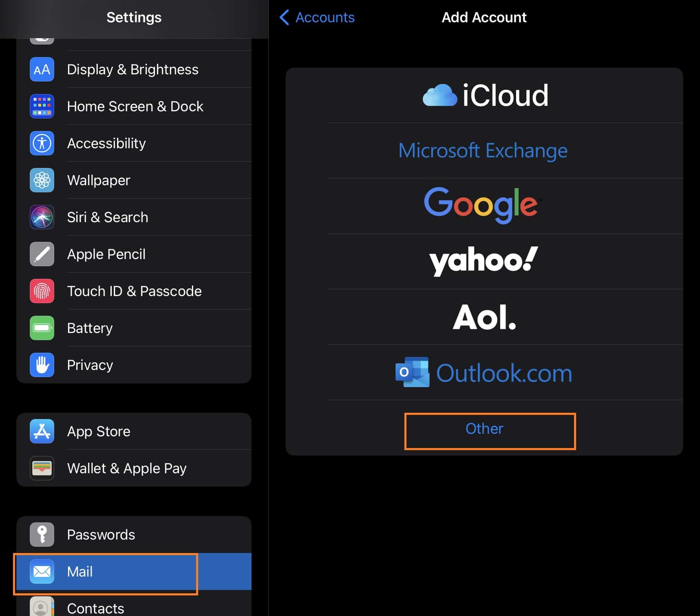Select iCloud as account provider
Viewport: 700px width, 616px height.
pyautogui.click(x=484, y=95)
